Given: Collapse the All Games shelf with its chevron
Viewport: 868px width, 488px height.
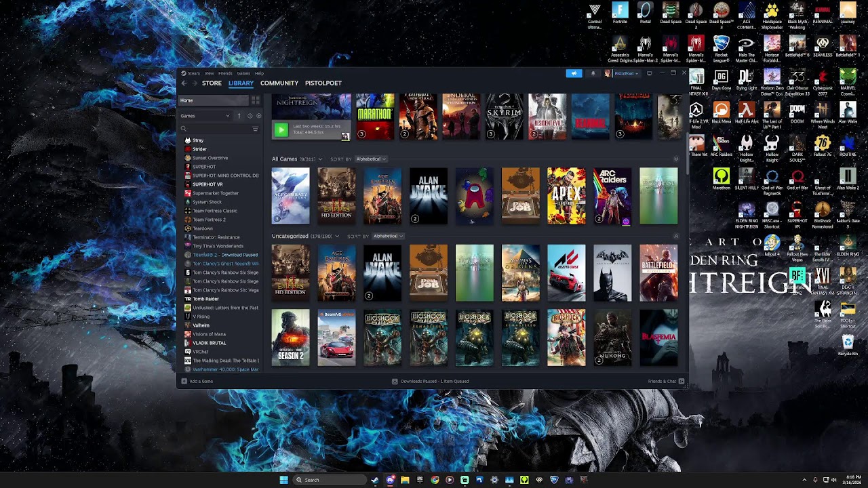Looking at the screenshot, I should pyautogui.click(x=675, y=159).
